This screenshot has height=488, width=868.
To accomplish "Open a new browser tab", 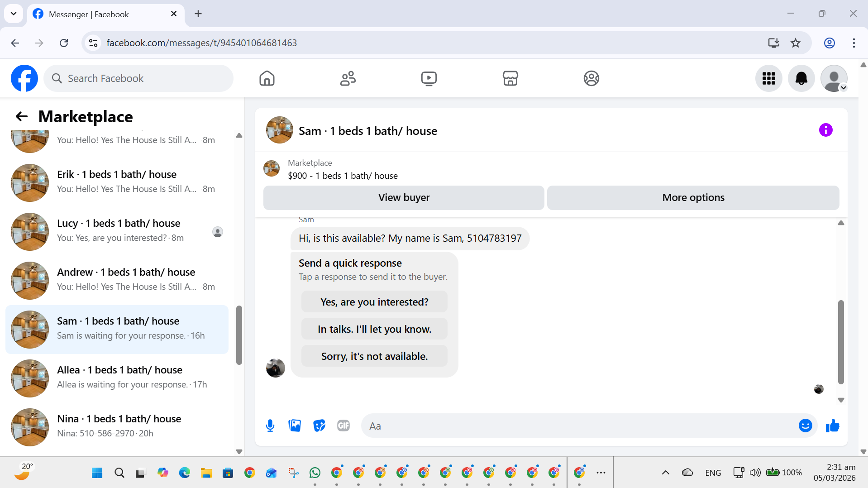I will pos(198,14).
